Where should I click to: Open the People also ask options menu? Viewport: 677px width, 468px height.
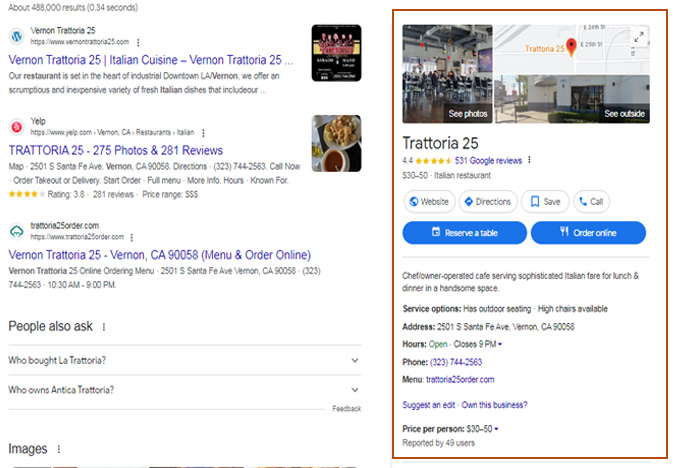click(104, 327)
